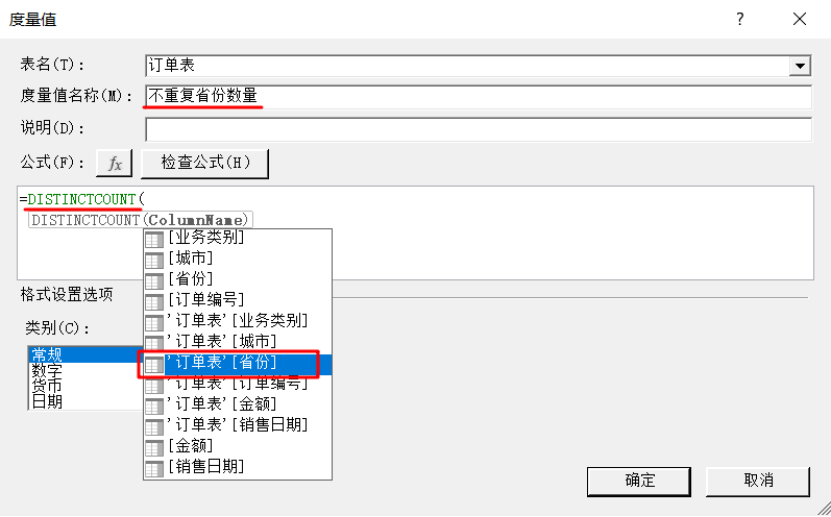This screenshot has width=831, height=517.
Task: Click column icon beside [业务类别]
Action: pyautogui.click(x=154, y=239)
